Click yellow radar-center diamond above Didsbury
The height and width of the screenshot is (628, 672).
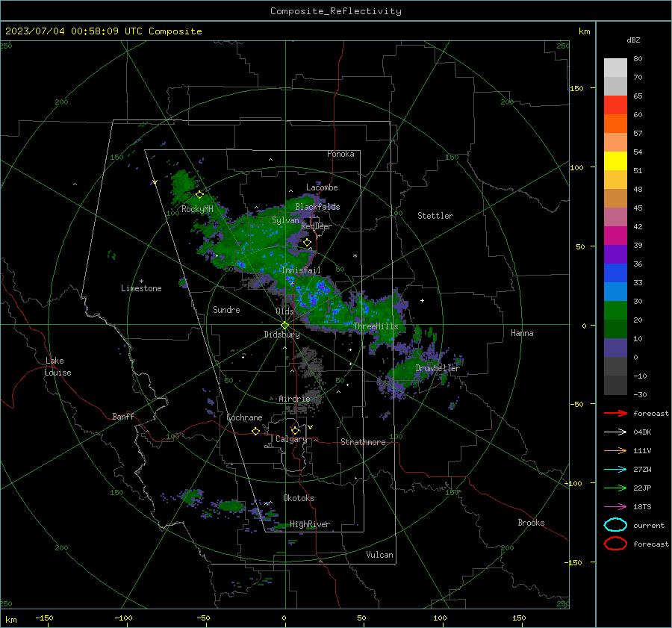point(284,325)
